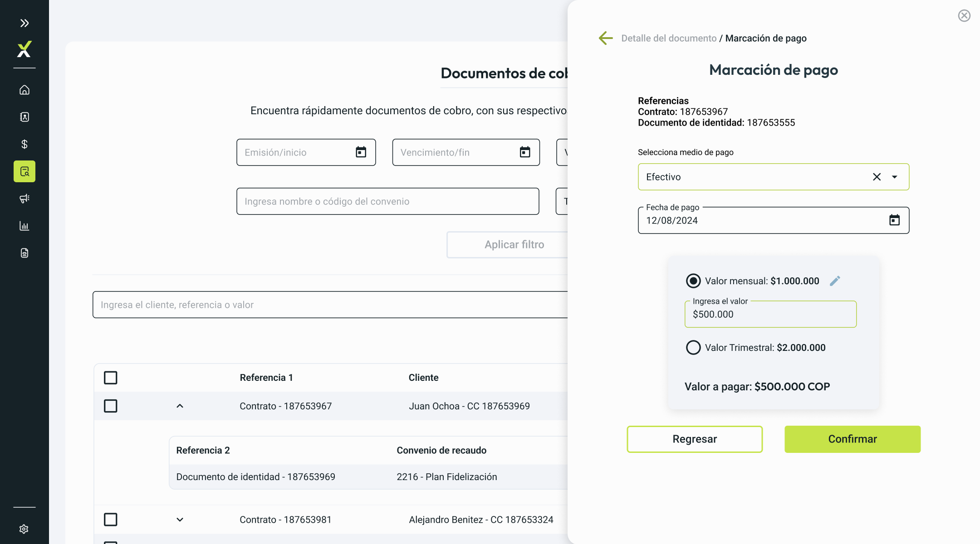This screenshot has width=980, height=544.
Task: Click Valor a pagar $500.000 COP text
Action: 757,387
